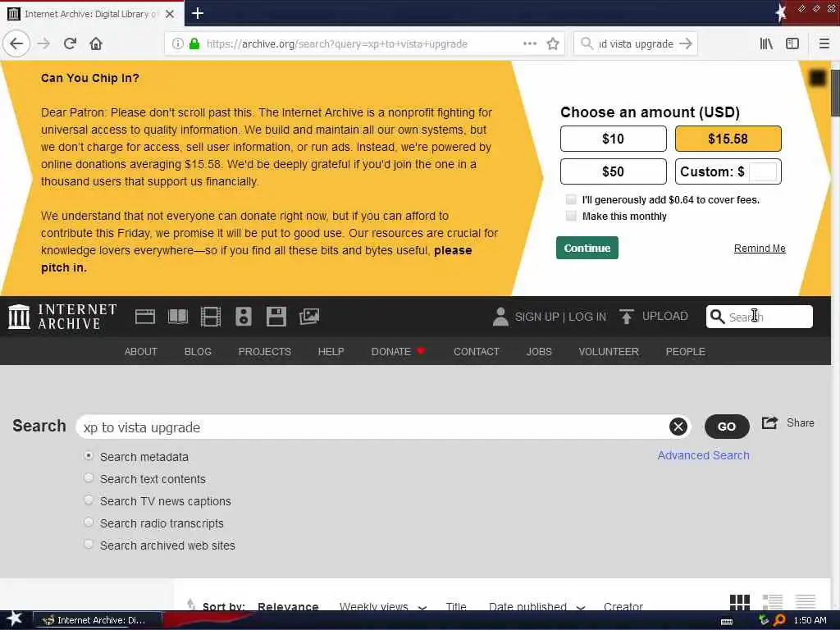840x630 pixels.
Task: Click the green secure padlock icon
Action: point(194,43)
